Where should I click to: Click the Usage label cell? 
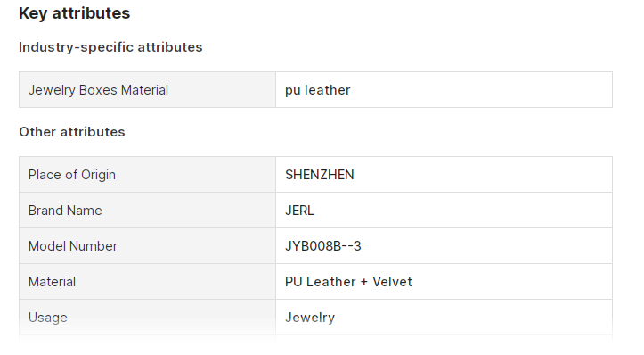[148, 318]
